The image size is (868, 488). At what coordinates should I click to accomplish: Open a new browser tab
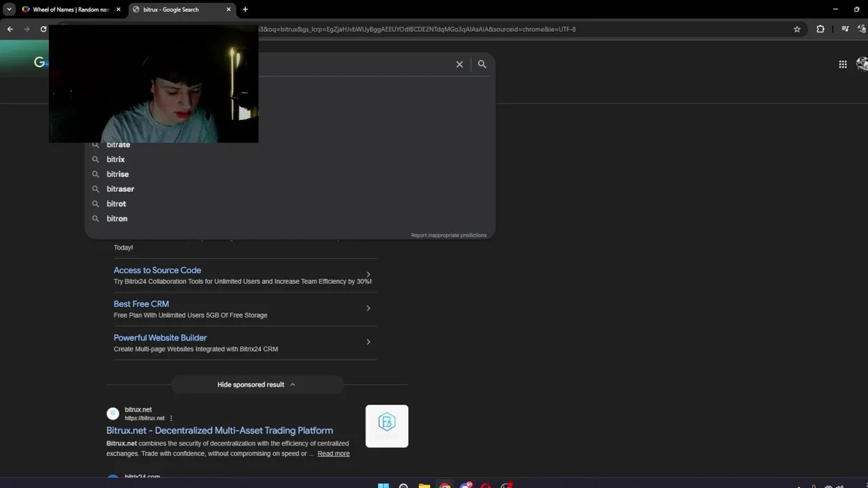(245, 9)
